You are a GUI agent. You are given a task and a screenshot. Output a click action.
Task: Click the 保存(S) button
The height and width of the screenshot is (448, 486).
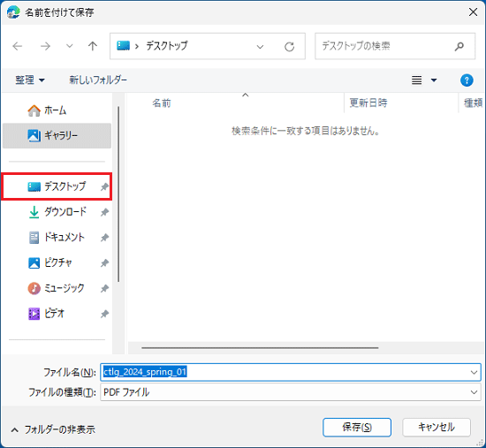pos(357,428)
